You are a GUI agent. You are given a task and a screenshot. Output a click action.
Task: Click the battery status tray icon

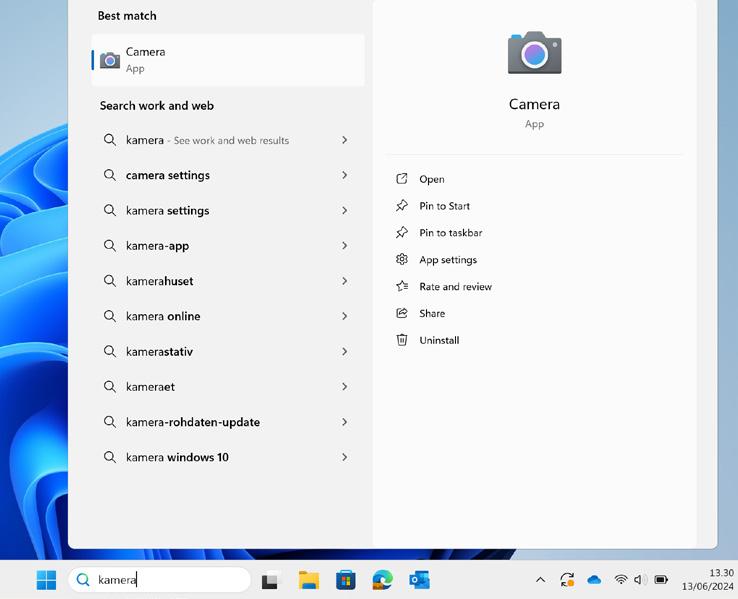(x=661, y=580)
